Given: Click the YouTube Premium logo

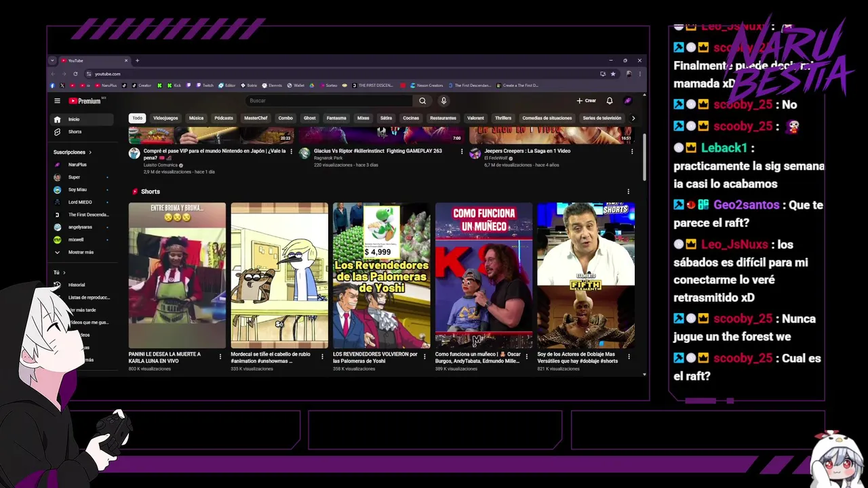Looking at the screenshot, I should point(85,101).
